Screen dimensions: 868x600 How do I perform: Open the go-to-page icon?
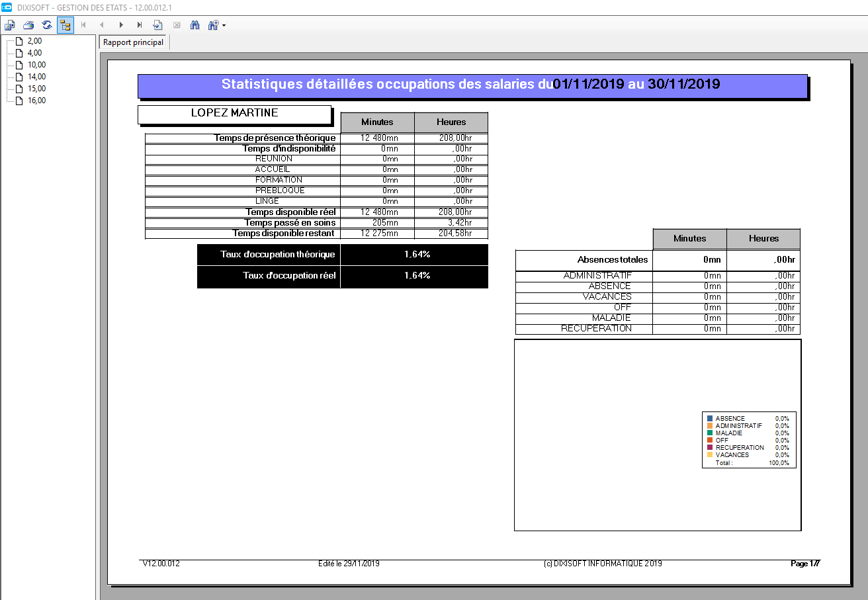[x=158, y=25]
